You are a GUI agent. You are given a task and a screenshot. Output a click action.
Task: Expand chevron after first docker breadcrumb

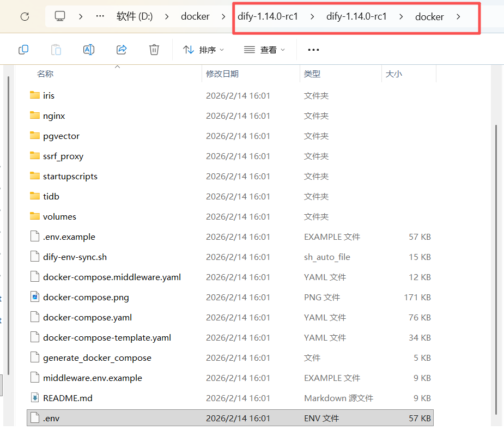[x=223, y=16]
